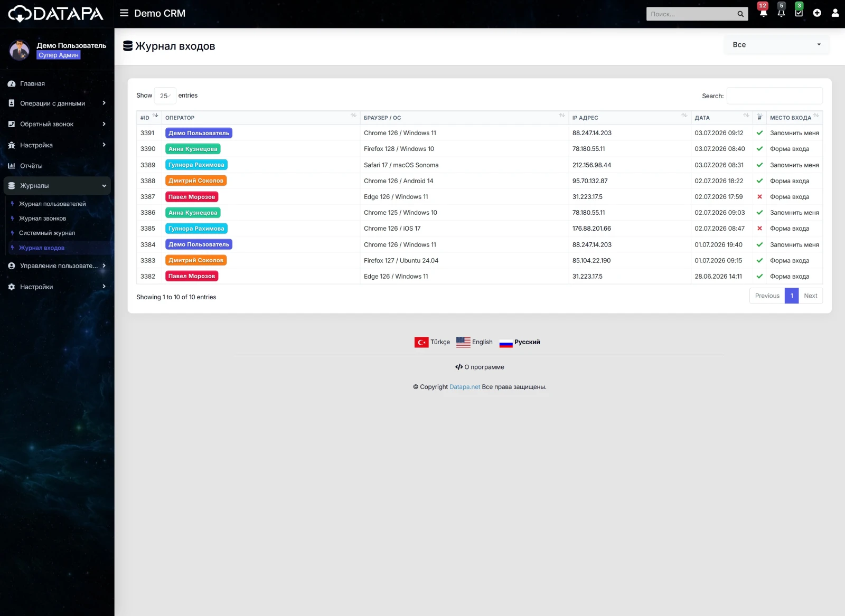Sort table by ОПЕРАТОР column
The height and width of the screenshot is (616, 845).
coord(261,118)
